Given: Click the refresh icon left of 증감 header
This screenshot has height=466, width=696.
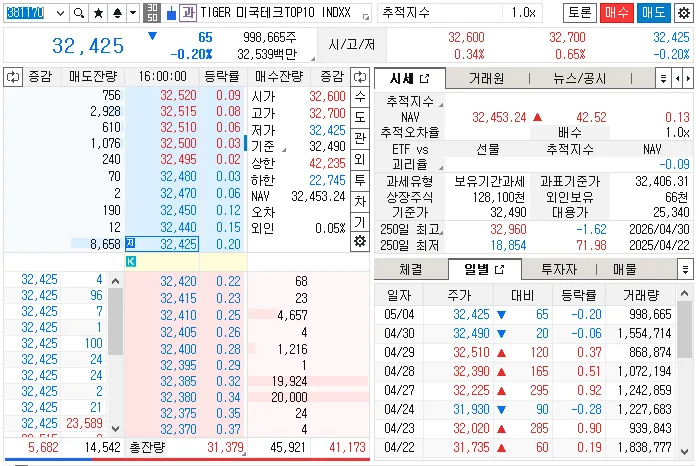Looking at the screenshot, I should pos(13,77).
